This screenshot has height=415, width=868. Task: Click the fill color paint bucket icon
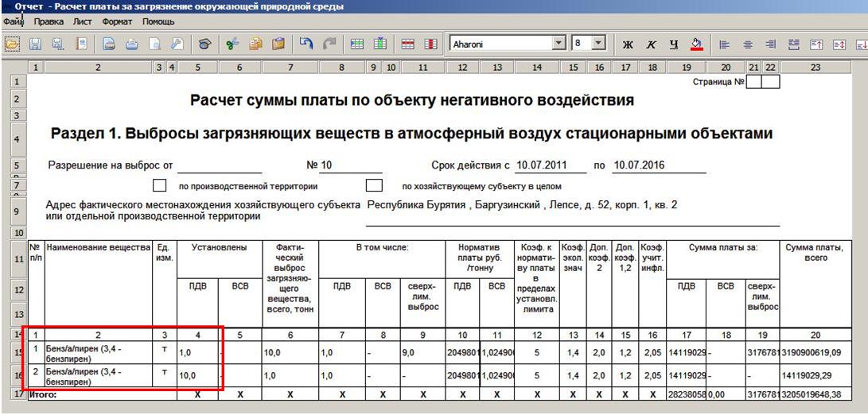click(696, 45)
